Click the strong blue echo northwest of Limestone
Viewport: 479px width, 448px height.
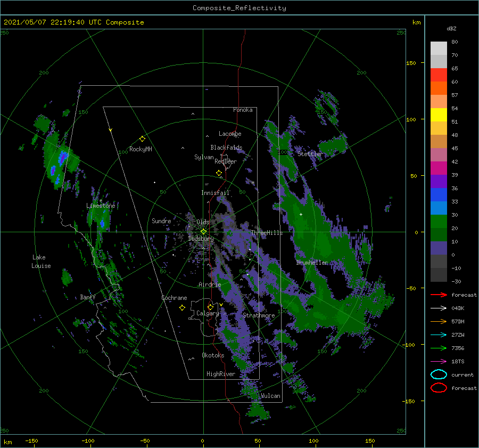point(63,158)
